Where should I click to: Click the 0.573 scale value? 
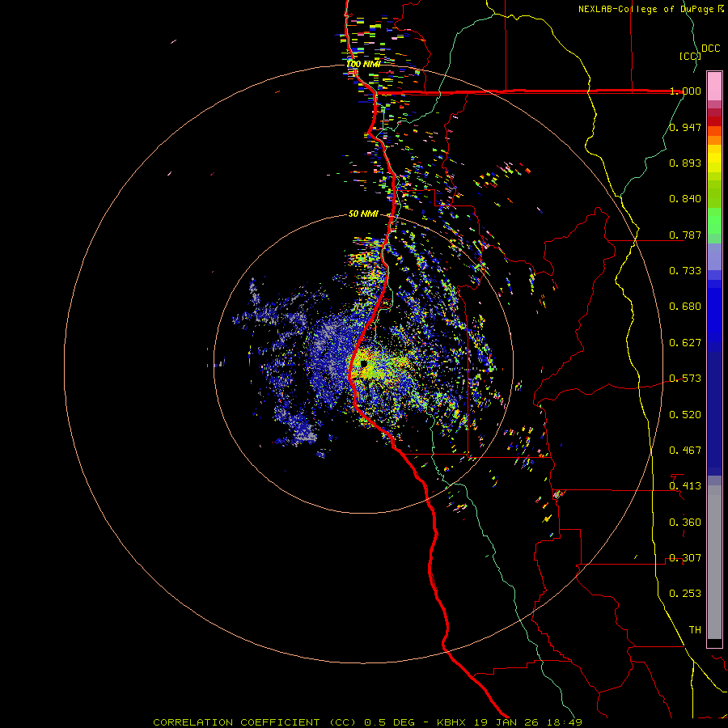(685, 379)
